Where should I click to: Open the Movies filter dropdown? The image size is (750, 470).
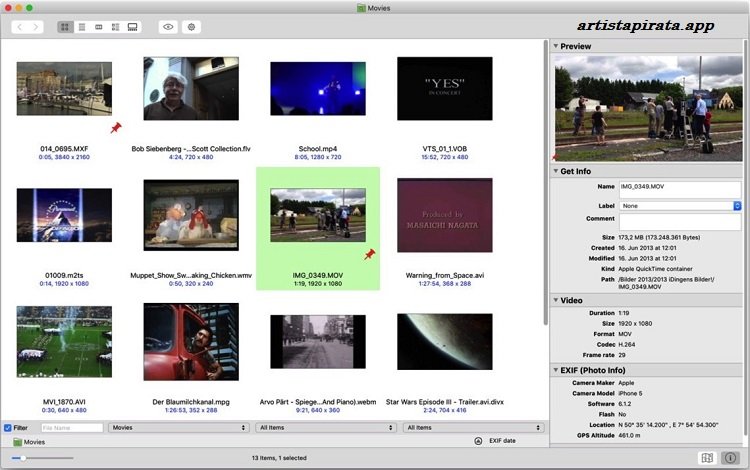[178, 427]
